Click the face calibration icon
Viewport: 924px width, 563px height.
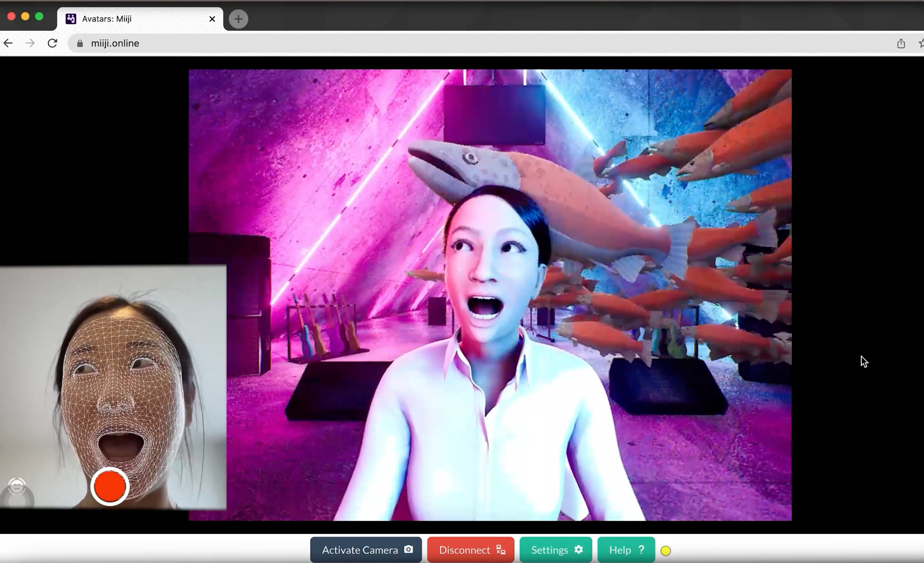click(16, 486)
